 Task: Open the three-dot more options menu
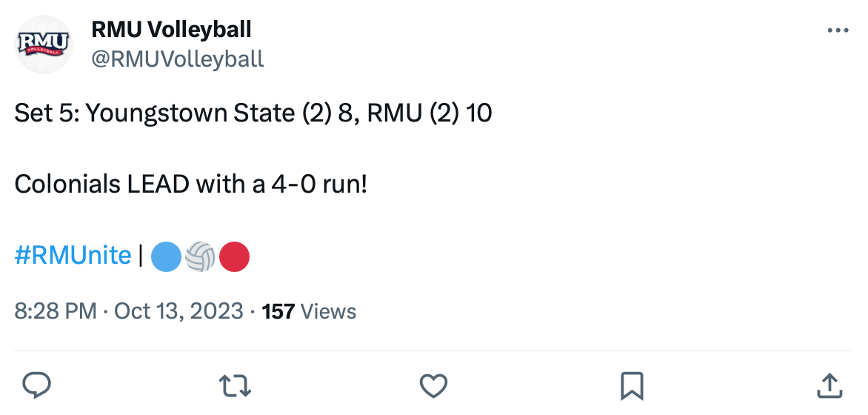tap(838, 30)
